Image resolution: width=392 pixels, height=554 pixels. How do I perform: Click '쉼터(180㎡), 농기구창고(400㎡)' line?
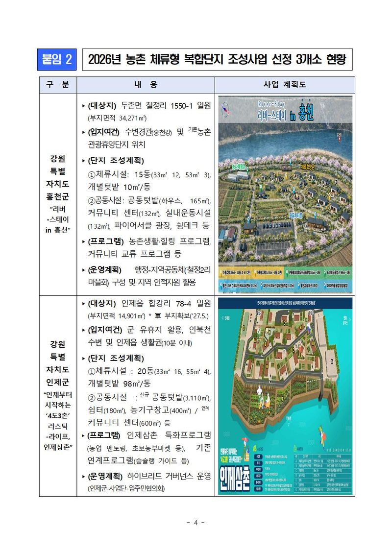click(x=148, y=410)
